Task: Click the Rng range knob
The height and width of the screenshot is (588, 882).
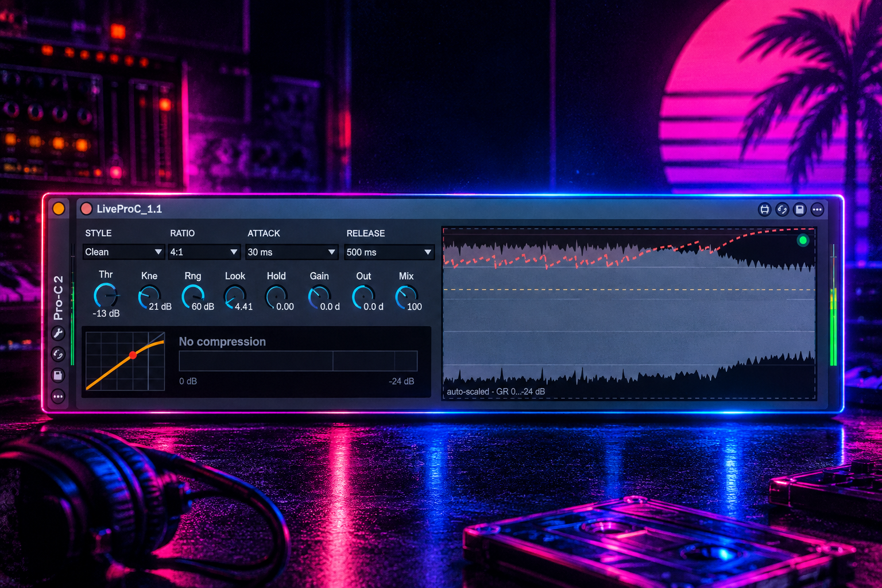Action: click(192, 296)
